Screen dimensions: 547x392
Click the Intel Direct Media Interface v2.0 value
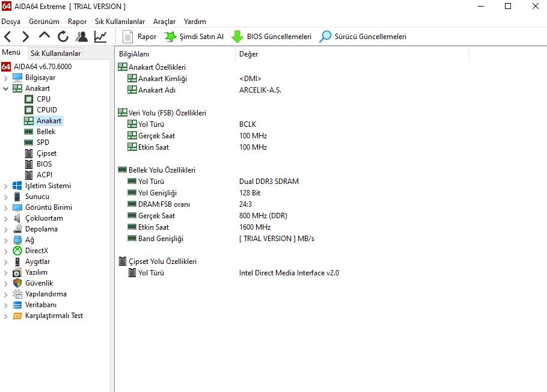coord(289,273)
